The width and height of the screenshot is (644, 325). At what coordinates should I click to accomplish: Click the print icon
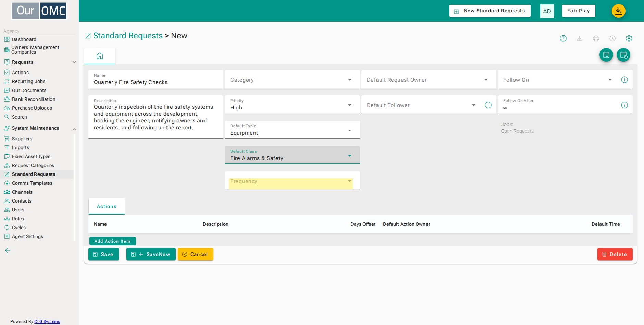click(x=596, y=38)
